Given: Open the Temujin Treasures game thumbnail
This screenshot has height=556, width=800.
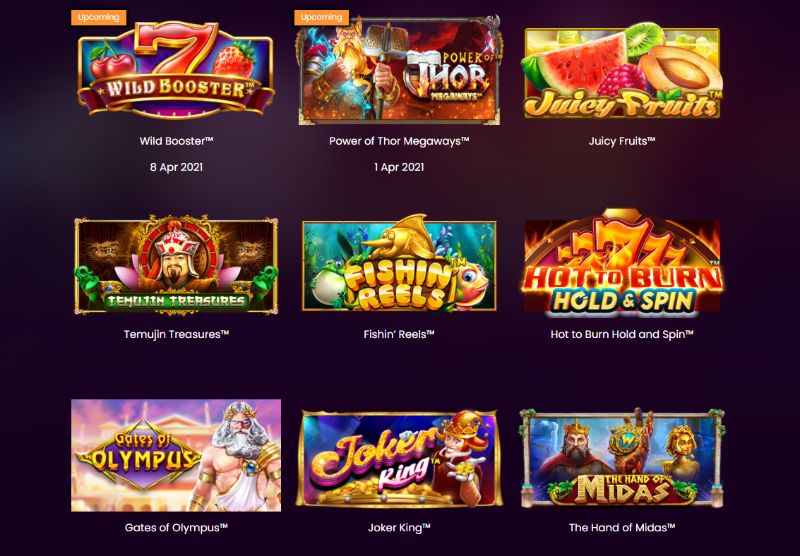Looking at the screenshot, I should point(176,265).
